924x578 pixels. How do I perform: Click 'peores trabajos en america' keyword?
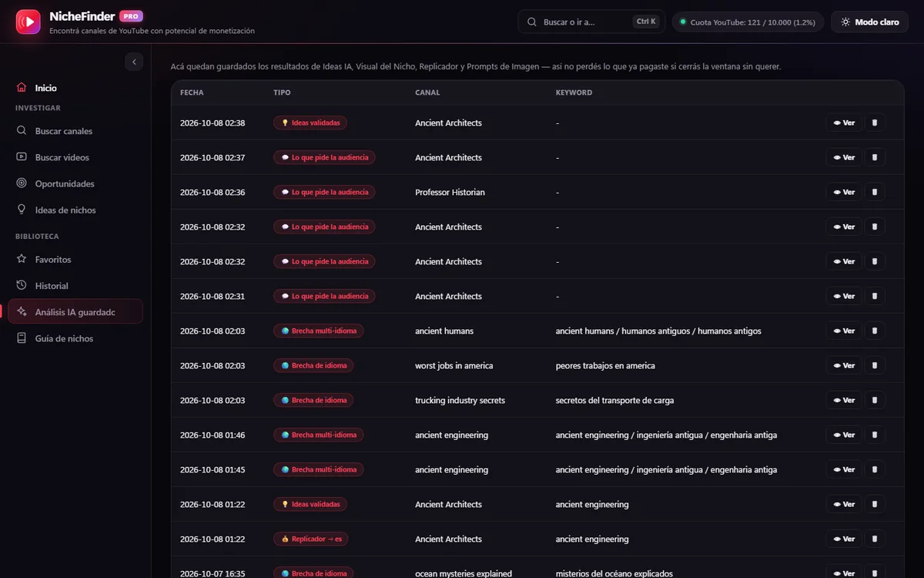[x=605, y=365]
